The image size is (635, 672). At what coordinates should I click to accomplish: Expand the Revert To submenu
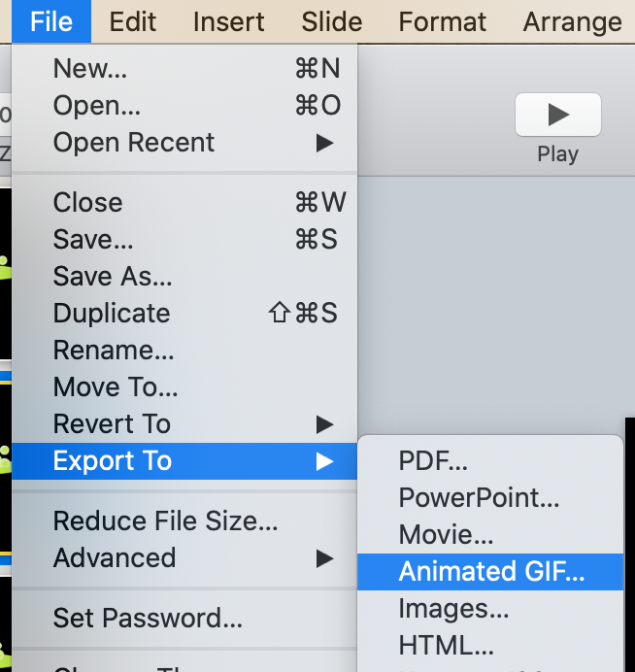click(x=112, y=423)
